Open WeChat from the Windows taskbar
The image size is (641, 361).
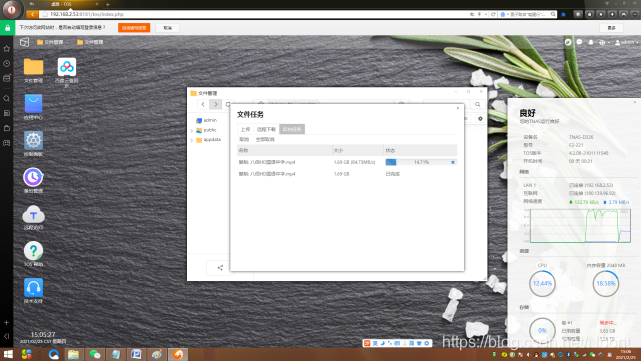95,354
